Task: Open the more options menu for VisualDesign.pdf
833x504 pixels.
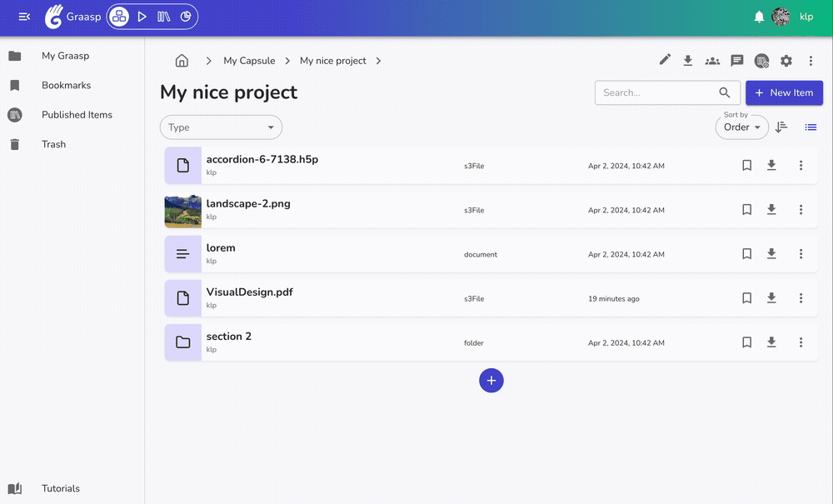Action: click(801, 298)
